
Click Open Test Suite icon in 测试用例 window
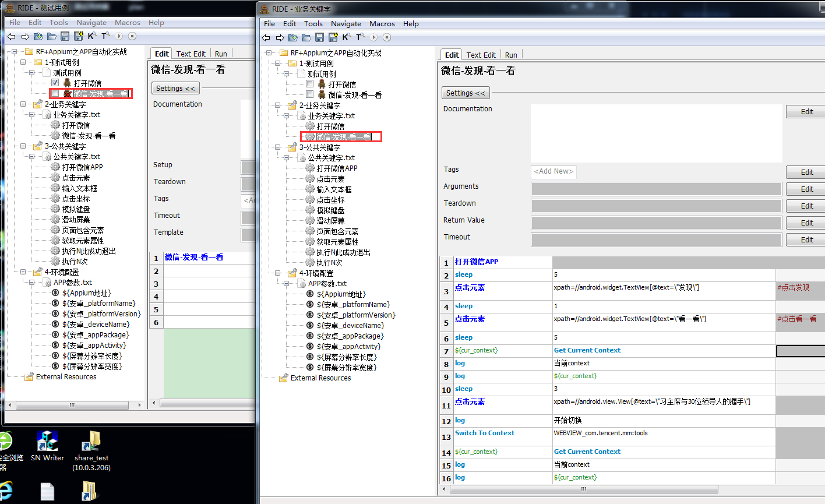tap(38, 36)
